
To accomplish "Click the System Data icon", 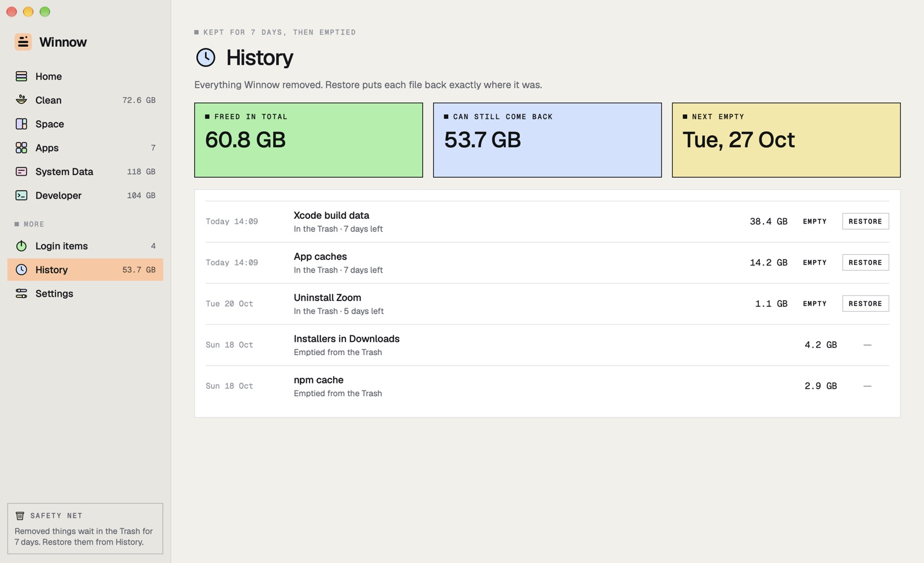I will coord(21,171).
